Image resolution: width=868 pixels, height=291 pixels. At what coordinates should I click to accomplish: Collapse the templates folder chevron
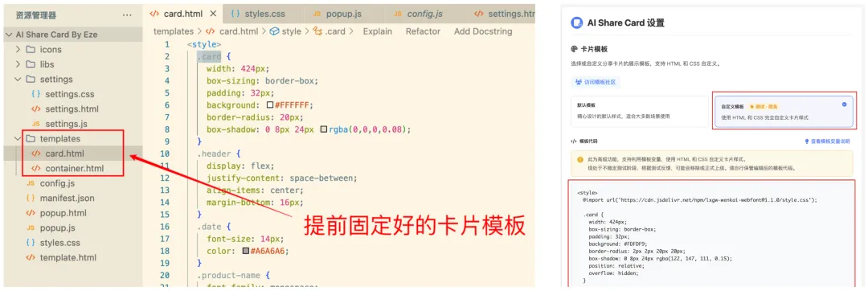tap(18, 138)
